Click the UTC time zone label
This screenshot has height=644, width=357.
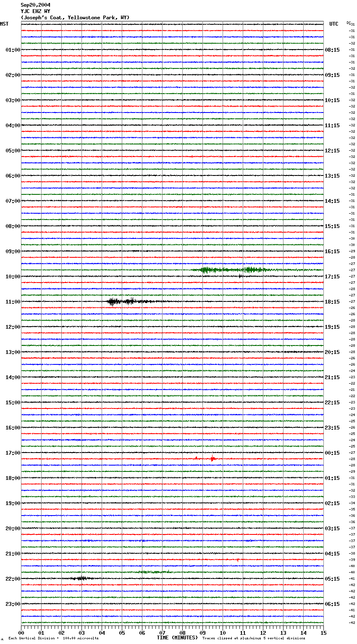(334, 24)
